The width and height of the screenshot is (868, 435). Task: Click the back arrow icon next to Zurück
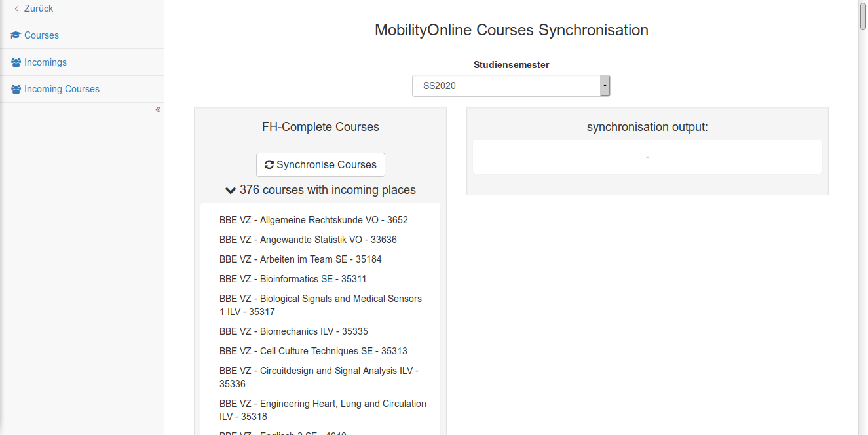(16, 9)
